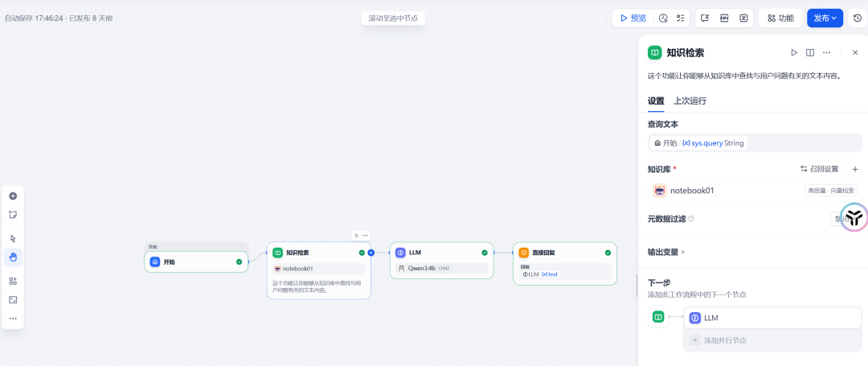
Task: Click the LLM text variable in 直接回复 node
Action: click(x=540, y=274)
